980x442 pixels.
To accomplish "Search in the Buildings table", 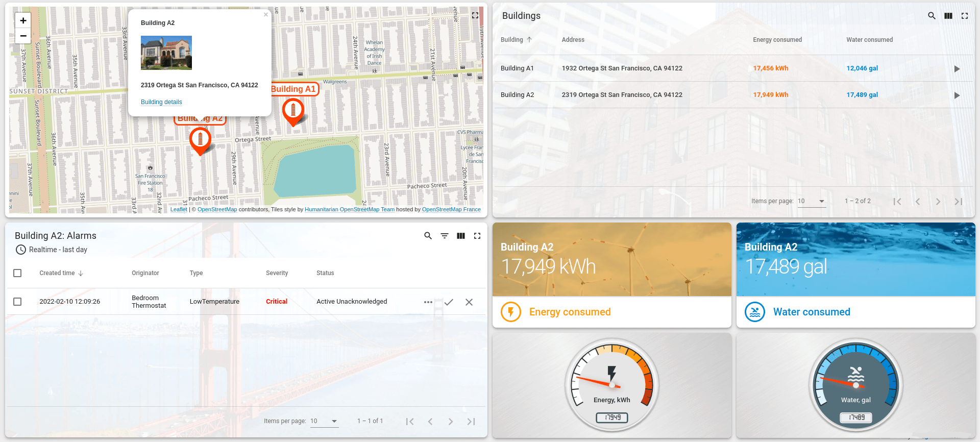I will click(x=932, y=16).
